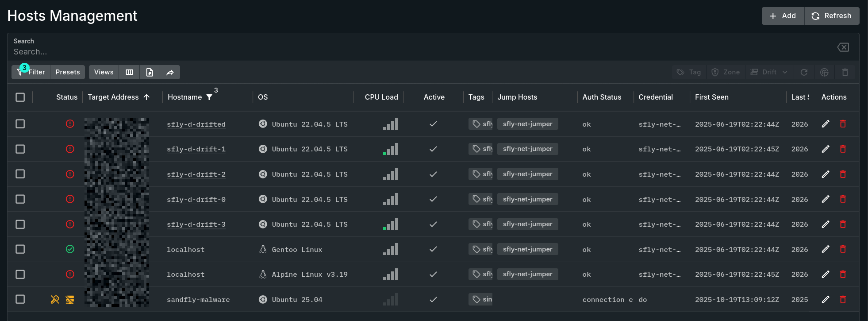Click the Add host button
The width and height of the screenshot is (868, 321).
point(783,16)
